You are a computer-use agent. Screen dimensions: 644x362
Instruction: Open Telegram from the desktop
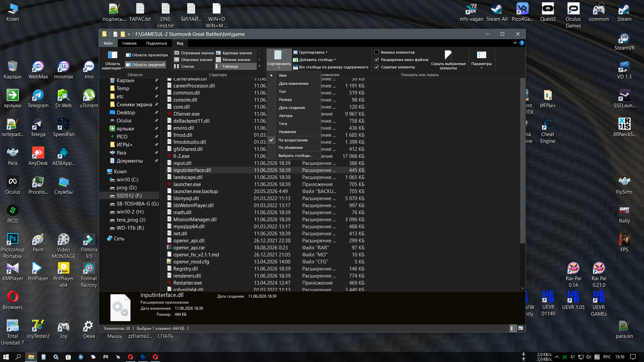[38, 99]
